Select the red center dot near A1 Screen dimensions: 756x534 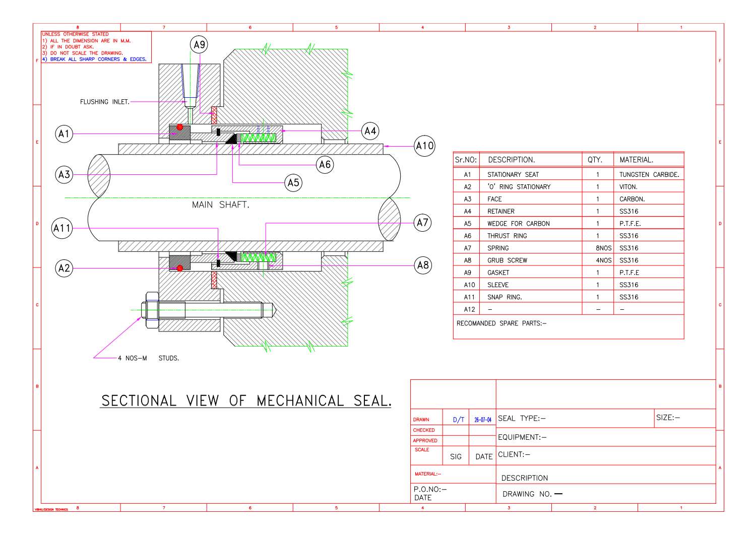pos(179,128)
